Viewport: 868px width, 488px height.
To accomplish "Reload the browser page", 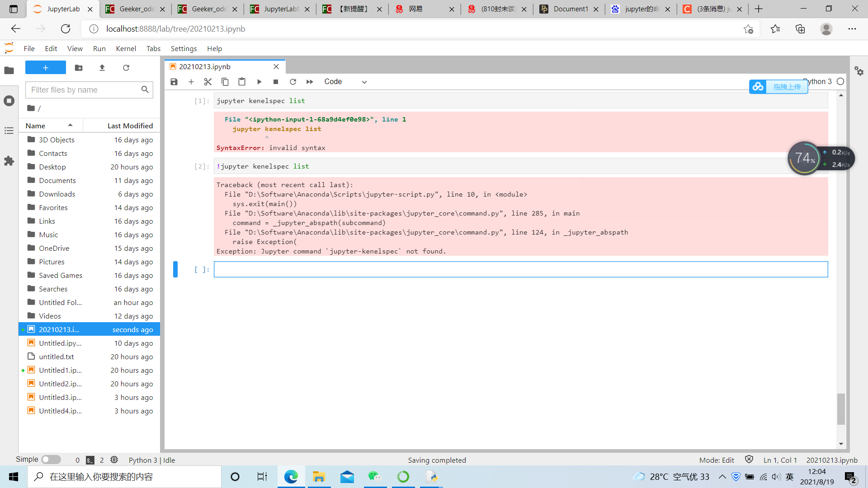I will [66, 29].
